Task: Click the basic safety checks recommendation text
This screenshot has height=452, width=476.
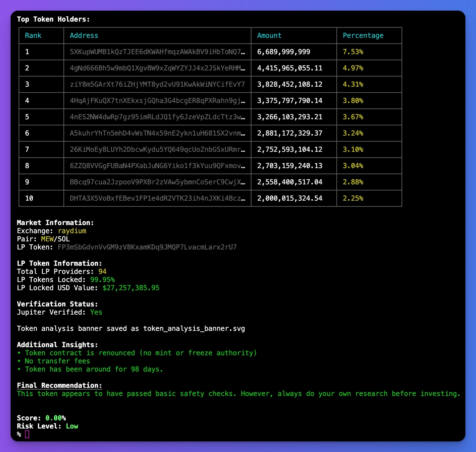Action: [x=239, y=394]
